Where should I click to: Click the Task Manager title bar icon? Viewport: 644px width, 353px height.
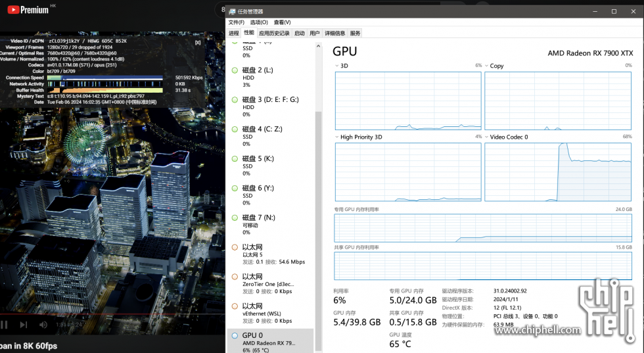[x=232, y=12]
